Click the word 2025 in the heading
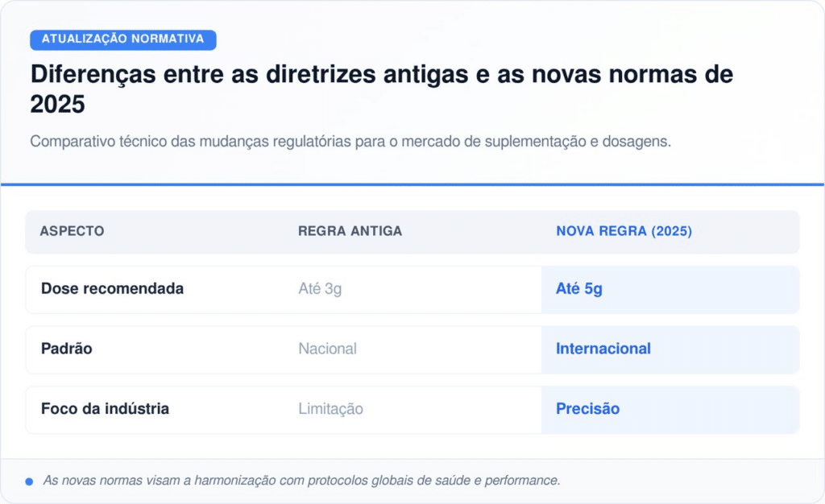Screen dimensions: 825x504 point(57,105)
